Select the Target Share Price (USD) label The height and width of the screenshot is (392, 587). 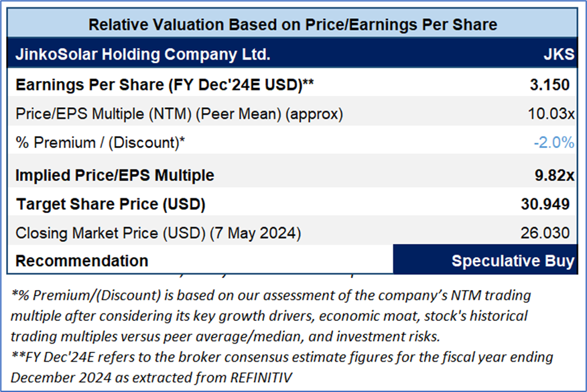[110, 204]
